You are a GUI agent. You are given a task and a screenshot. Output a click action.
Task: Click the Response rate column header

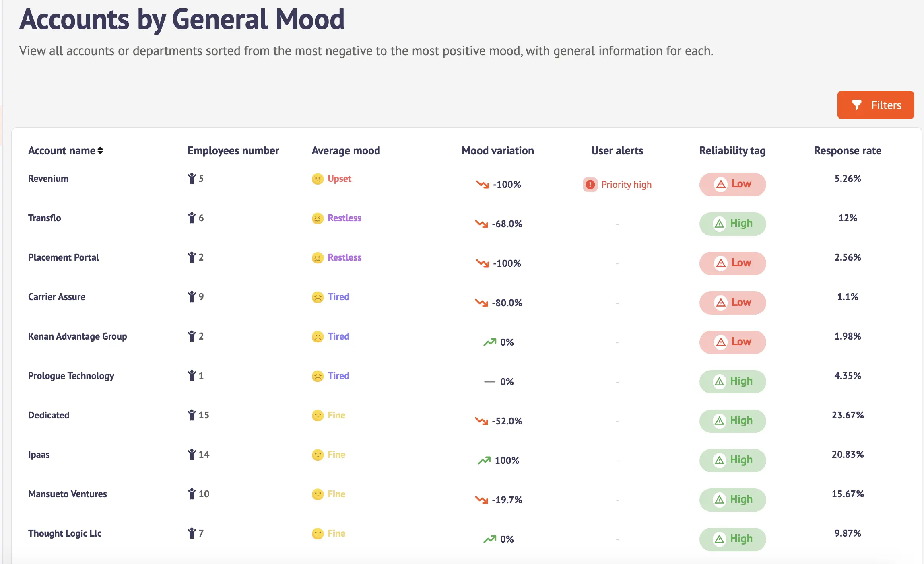(848, 151)
